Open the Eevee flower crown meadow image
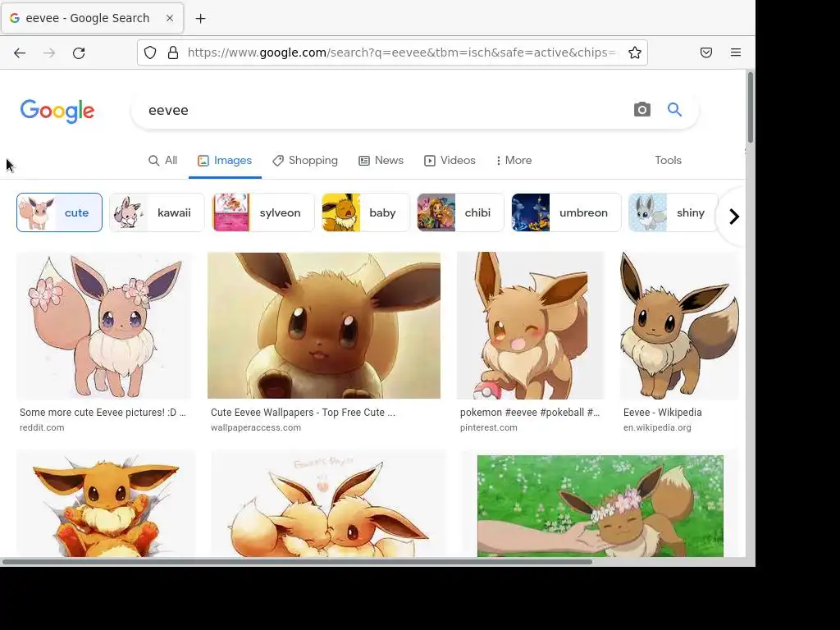This screenshot has width=840, height=630. point(600,505)
